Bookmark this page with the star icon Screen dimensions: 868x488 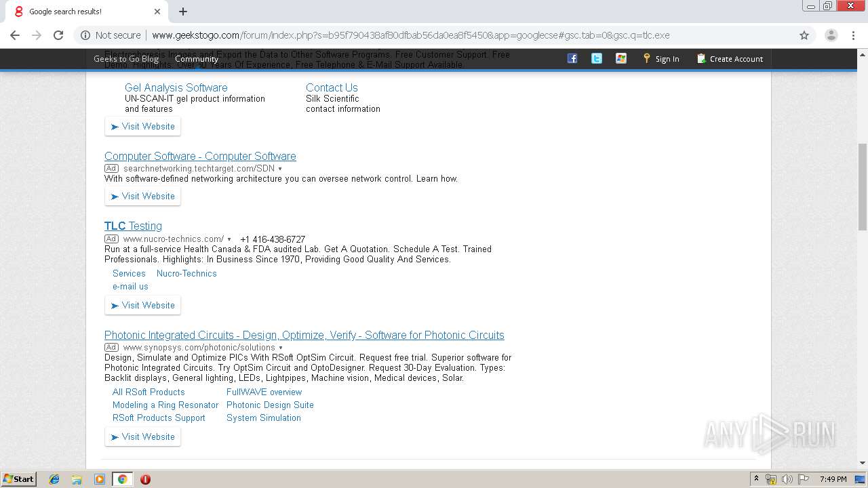click(x=804, y=35)
